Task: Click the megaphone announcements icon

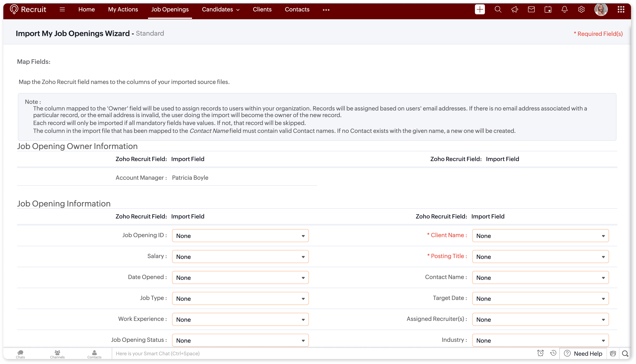Action: (515, 10)
